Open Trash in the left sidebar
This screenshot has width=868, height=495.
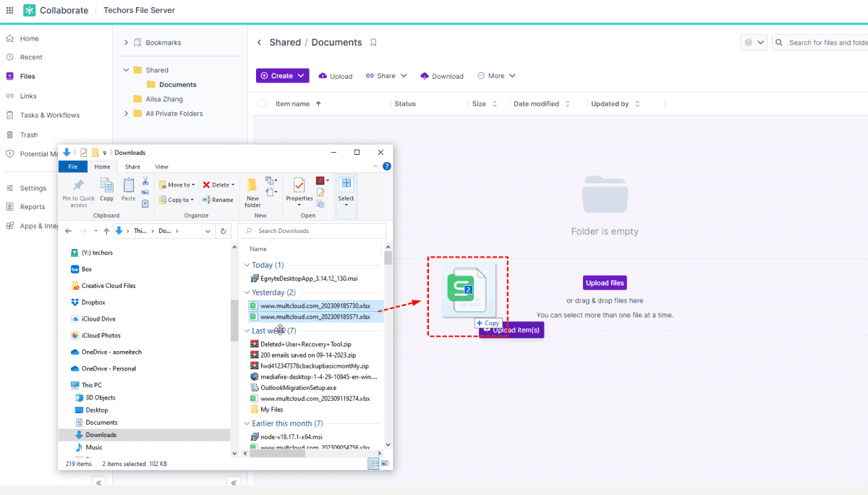coord(29,135)
